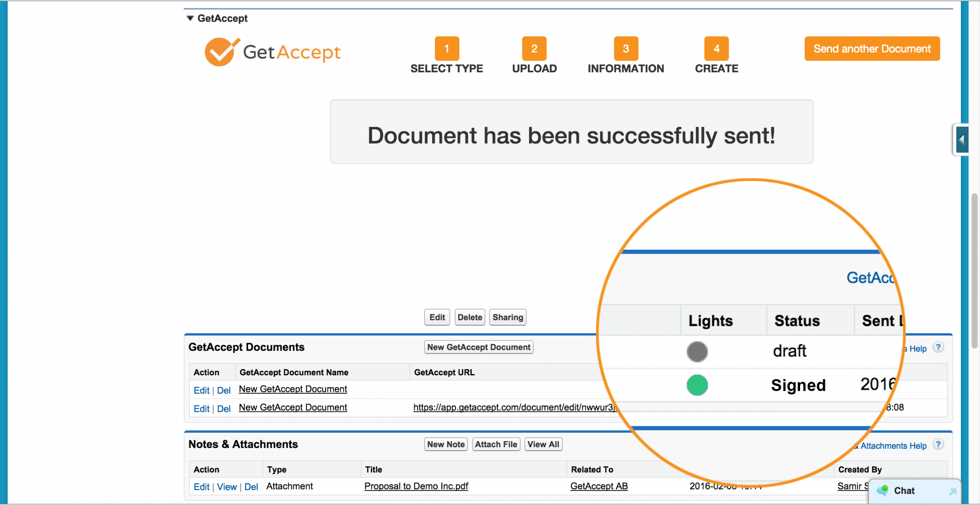This screenshot has height=505, width=980.
Task: Open the New GetAccept Document link beside the app.getaccept.com URL
Action: click(x=293, y=407)
